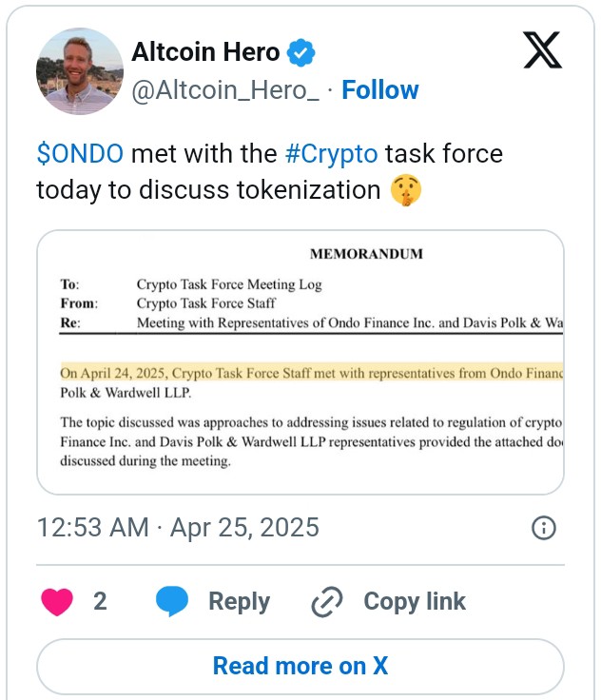The image size is (601, 700).
Task: Click the like count number 2
Action: click(100, 601)
